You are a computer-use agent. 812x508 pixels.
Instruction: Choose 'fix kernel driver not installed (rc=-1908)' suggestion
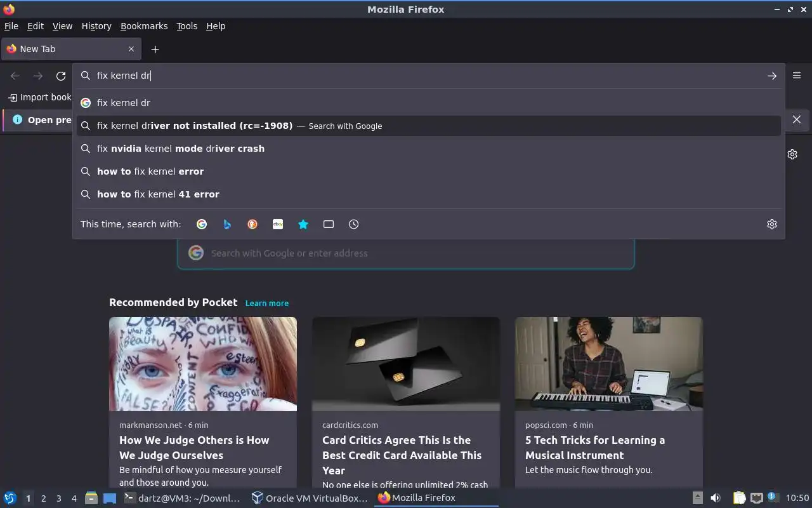click(x=429, y=126)
